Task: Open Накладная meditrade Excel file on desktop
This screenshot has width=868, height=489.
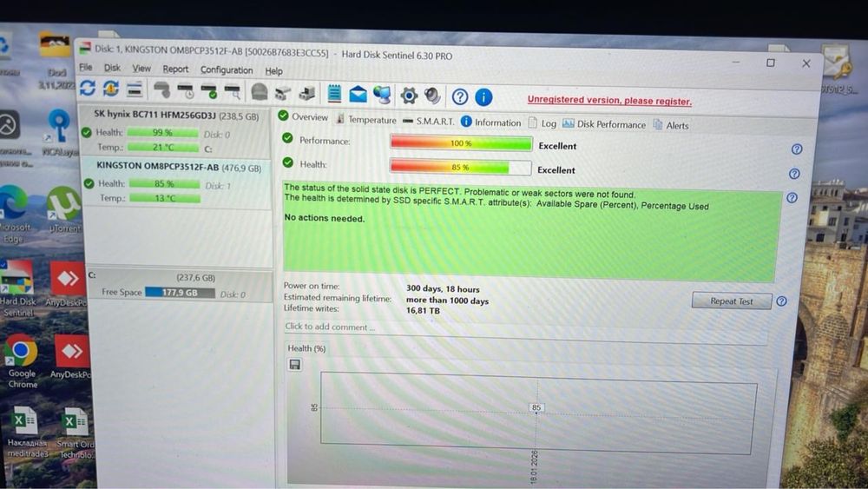Action: pos(27,432)
